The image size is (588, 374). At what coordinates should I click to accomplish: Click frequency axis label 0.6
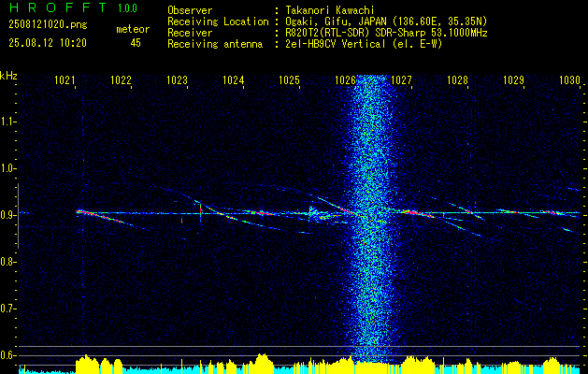coord(7,355)
